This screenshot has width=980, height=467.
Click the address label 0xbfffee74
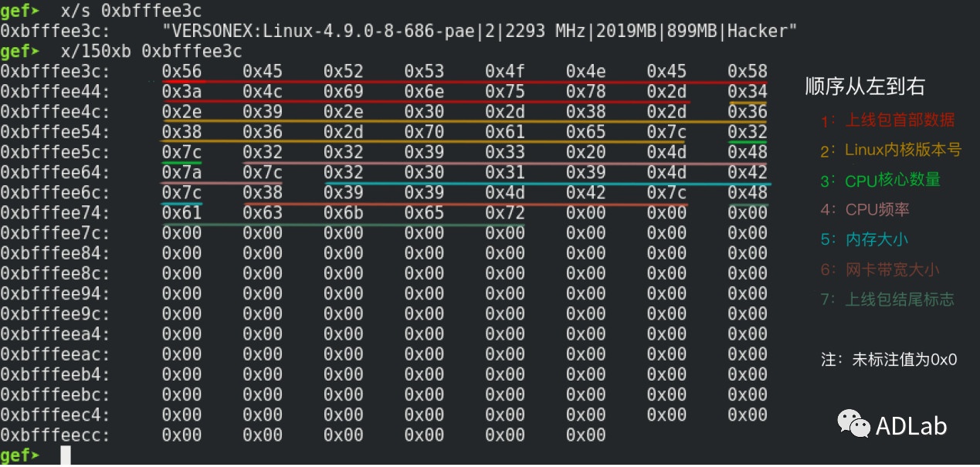click(x=56, y=212)
